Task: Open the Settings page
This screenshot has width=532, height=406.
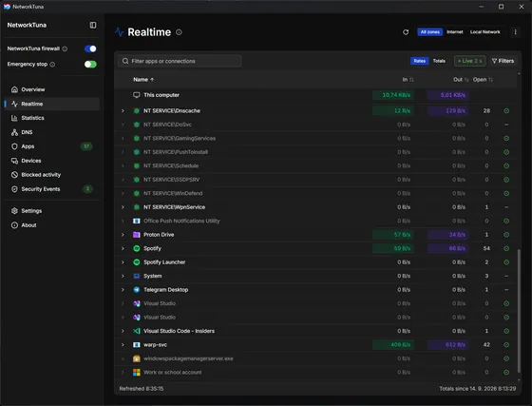Action: (x=52, y=211)
